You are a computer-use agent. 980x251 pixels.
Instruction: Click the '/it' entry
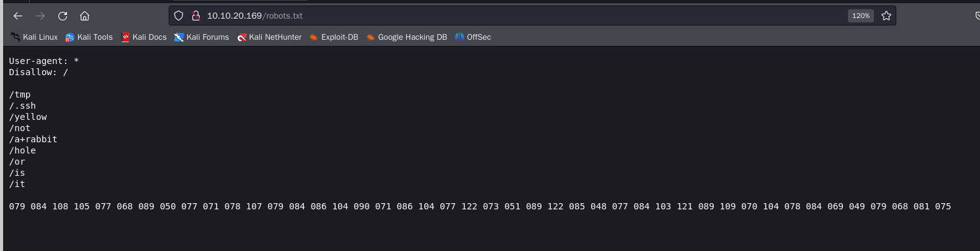click(x=17, y=184)
